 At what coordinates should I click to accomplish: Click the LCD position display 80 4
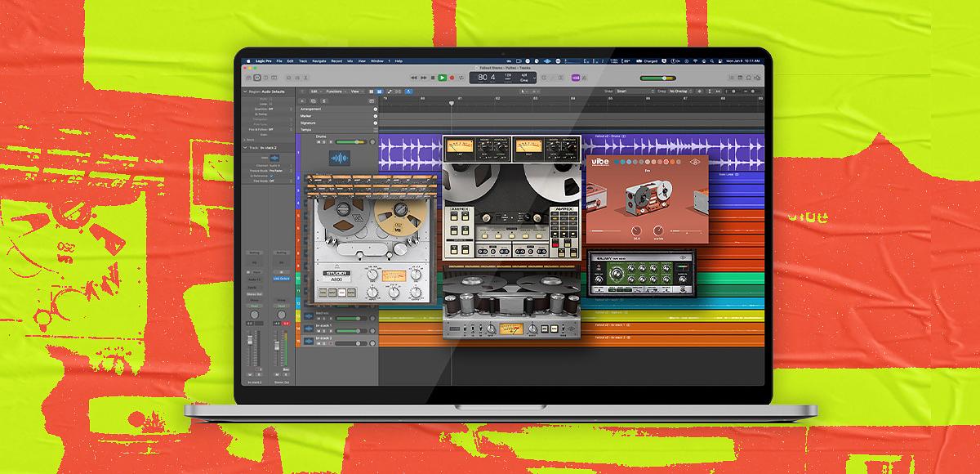[486, 77]
